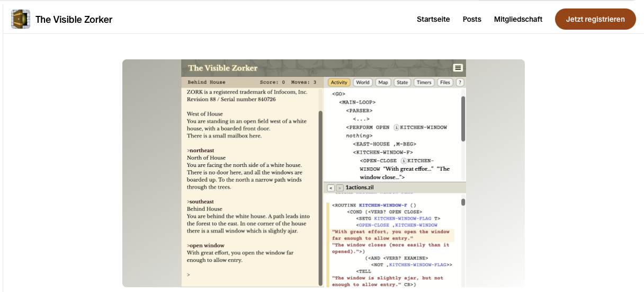Switch to the Activity tab
Viewport: 644px width, 292px height.
[339, 83]
